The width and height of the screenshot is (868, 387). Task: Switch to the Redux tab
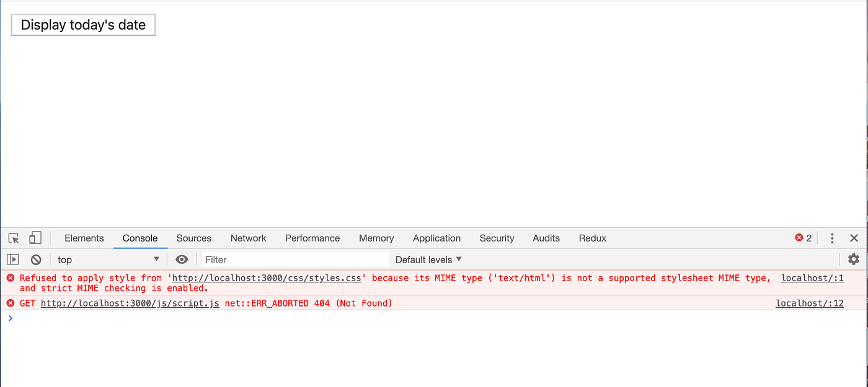pos(593,238)
